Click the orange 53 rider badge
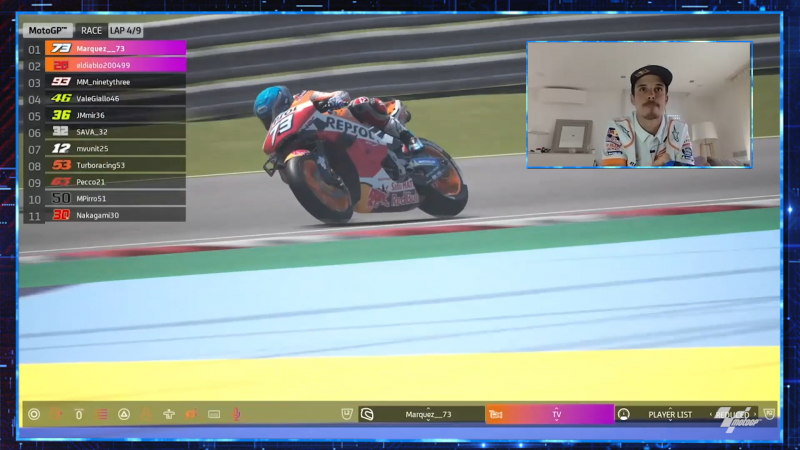The width and height of the screenshot is (800, 450). click(61, 165)
